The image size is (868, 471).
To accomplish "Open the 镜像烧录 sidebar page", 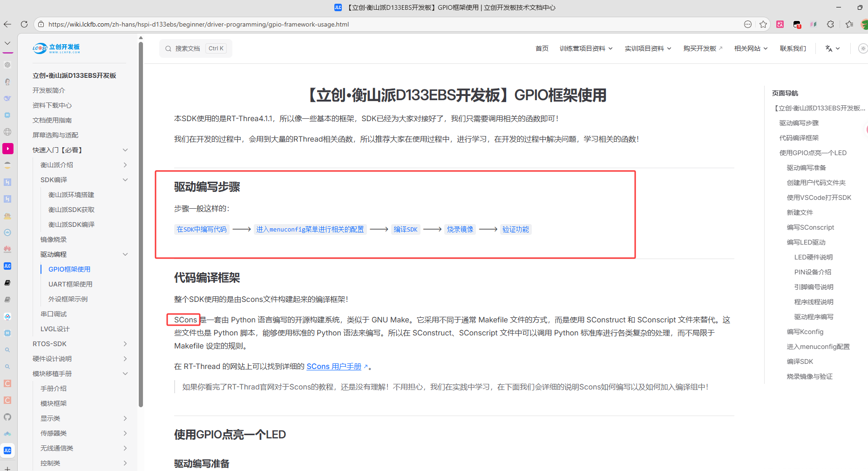I will [54, 239].
